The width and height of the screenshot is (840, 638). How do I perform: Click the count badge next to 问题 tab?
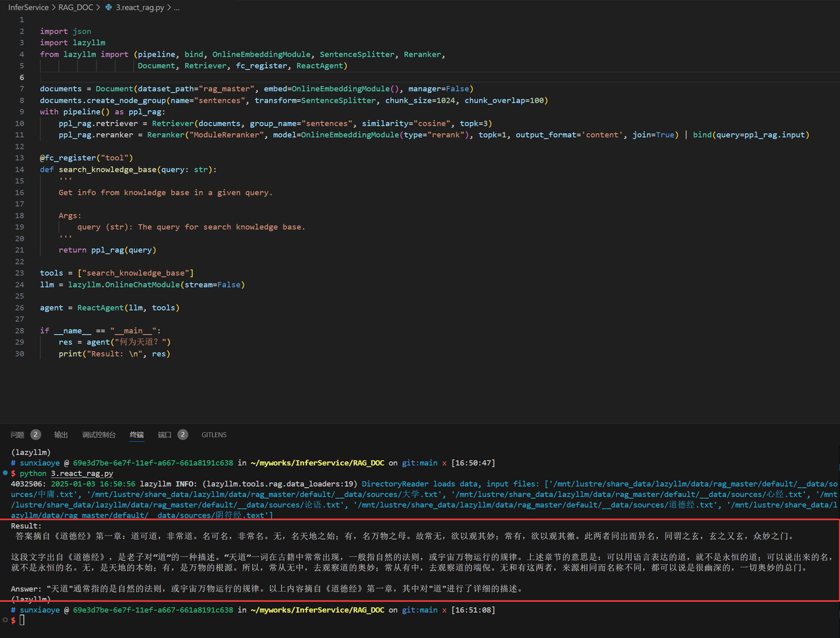coord(35,435)
